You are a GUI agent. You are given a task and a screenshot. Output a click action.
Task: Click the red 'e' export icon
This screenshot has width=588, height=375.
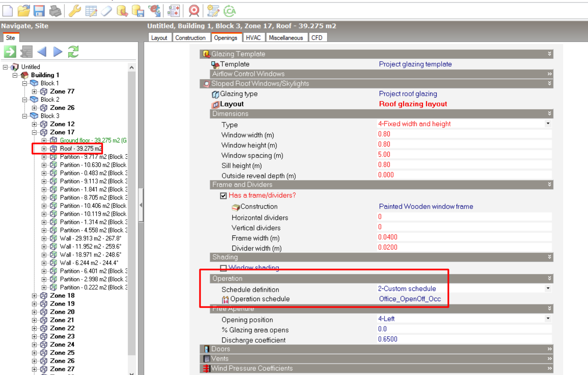[154, 11]
